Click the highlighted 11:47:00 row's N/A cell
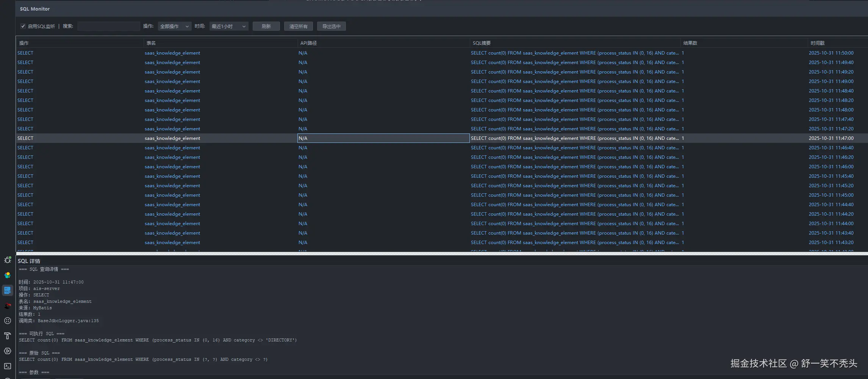 click(383, 138)
